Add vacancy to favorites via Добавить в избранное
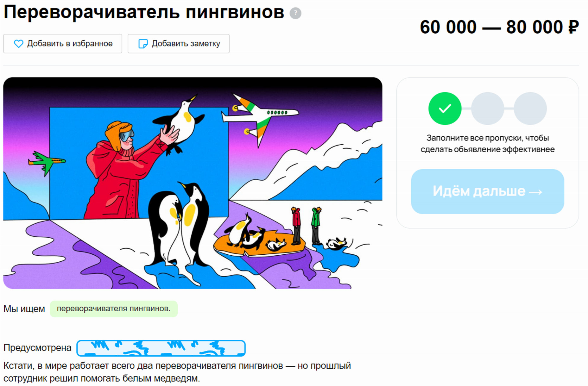This screenshot has width=588, height=386. point(63,44)
